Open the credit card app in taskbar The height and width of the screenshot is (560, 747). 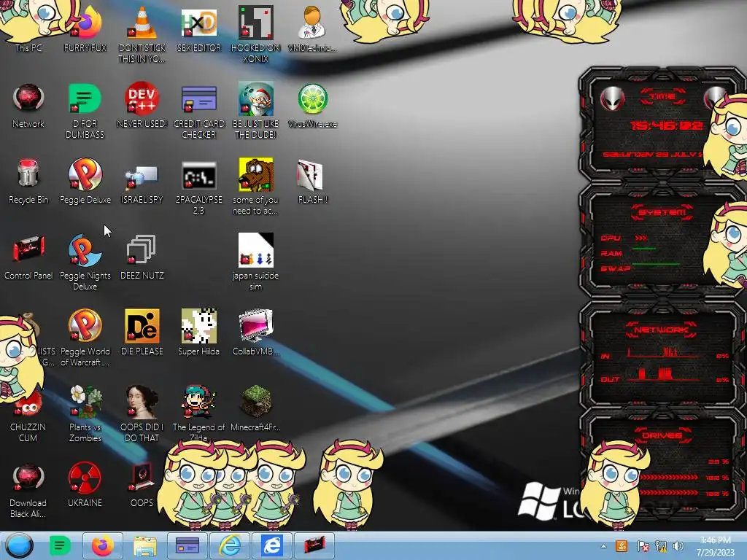[x=187, y=545]
